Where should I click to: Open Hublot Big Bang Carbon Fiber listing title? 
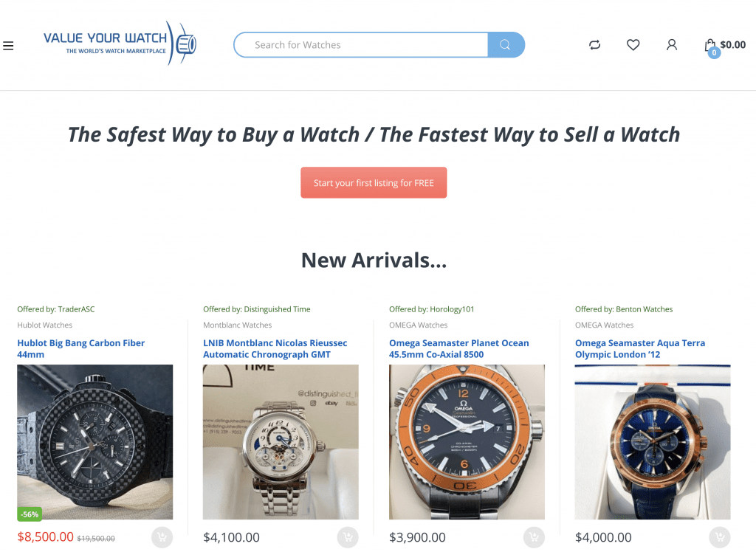coord(81,348)
